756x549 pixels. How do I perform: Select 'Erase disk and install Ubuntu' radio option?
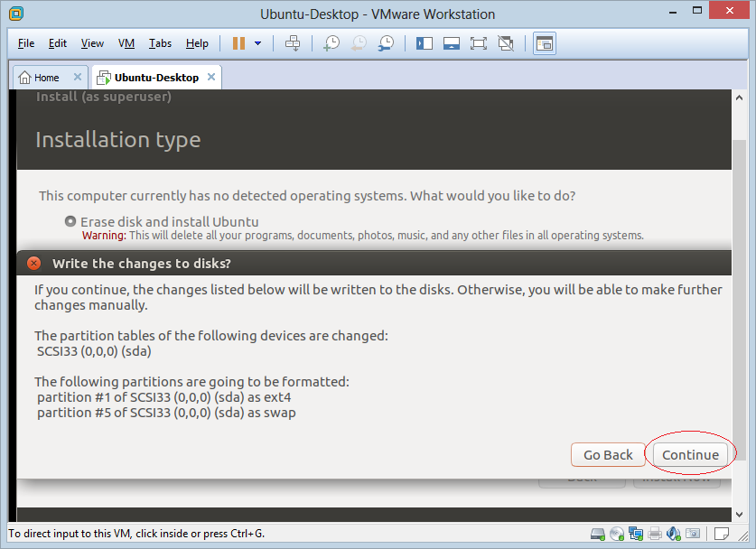pos(70,221)
